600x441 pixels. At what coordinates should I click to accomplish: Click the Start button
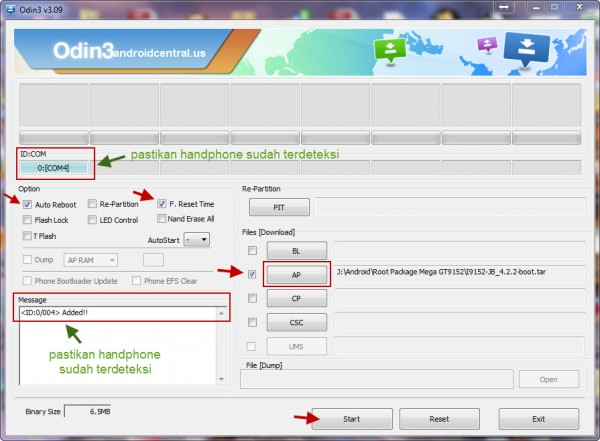click(x=352, y=419)
